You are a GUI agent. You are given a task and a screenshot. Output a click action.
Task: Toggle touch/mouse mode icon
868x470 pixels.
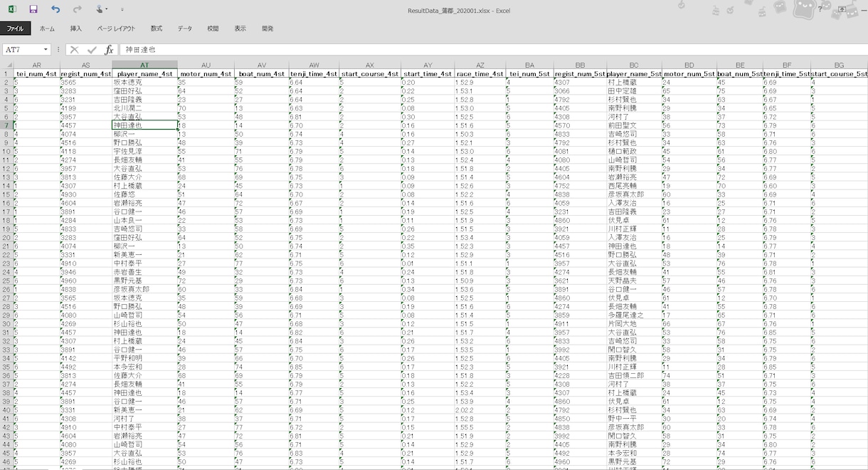[x=100, y=9]
